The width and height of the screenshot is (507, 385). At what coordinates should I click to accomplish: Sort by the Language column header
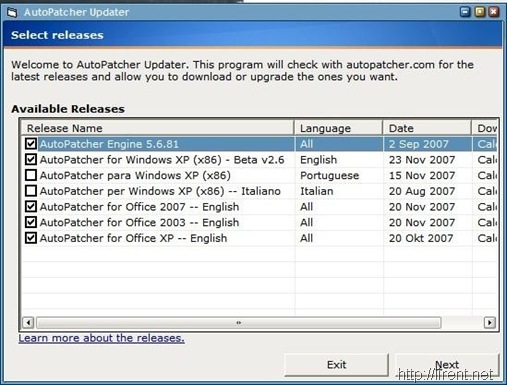click(x=338, y=128)
